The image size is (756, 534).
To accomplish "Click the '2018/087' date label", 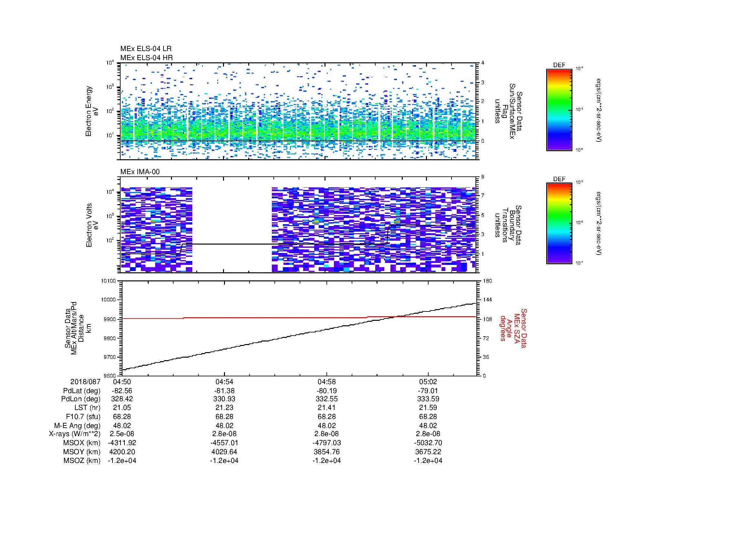I will pyautogui.click(x=85, y=382).
